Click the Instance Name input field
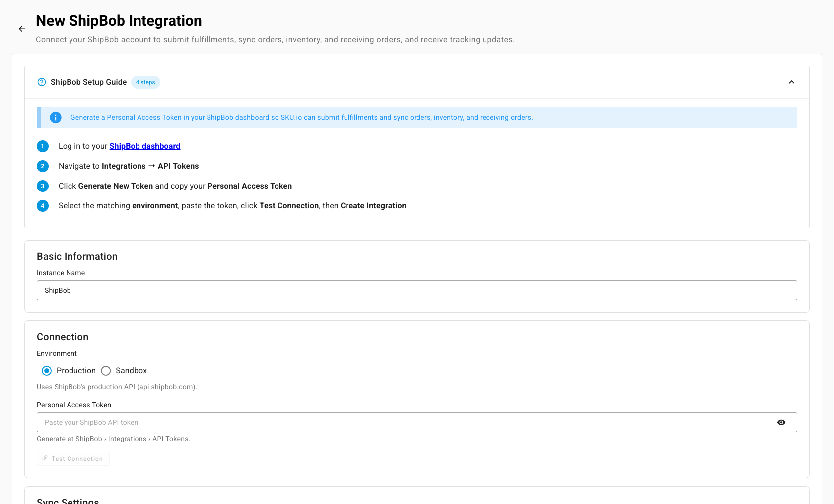The width and height of the screenshot is (834, 504). (x=417, y=290)
